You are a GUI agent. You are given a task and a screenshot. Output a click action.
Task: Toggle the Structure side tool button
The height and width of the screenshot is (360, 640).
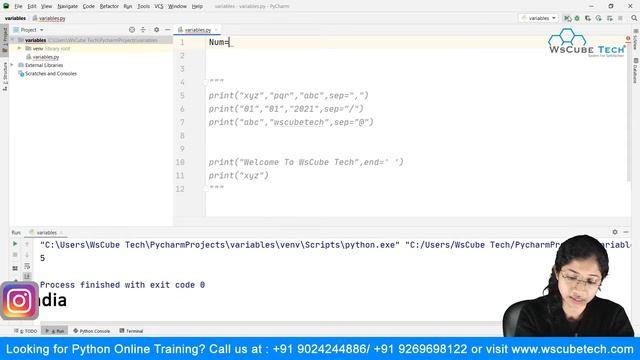point(4,77)
